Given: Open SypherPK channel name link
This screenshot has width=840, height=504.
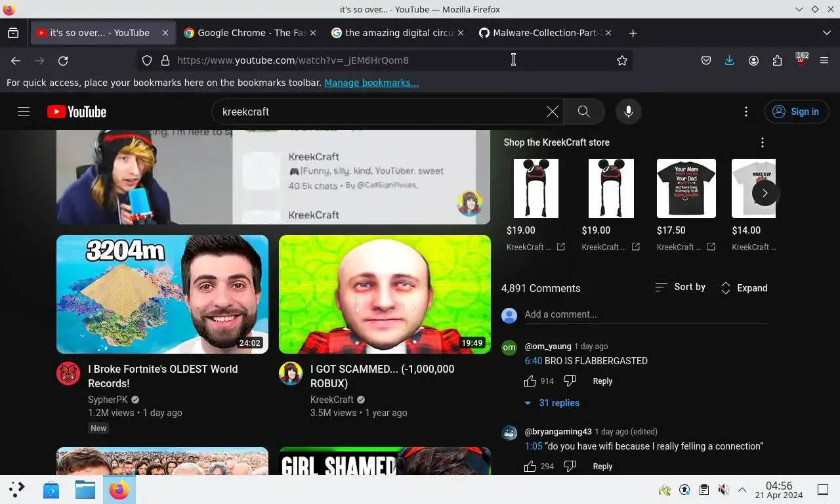Looking at the screenshot, I should [108, 400].
